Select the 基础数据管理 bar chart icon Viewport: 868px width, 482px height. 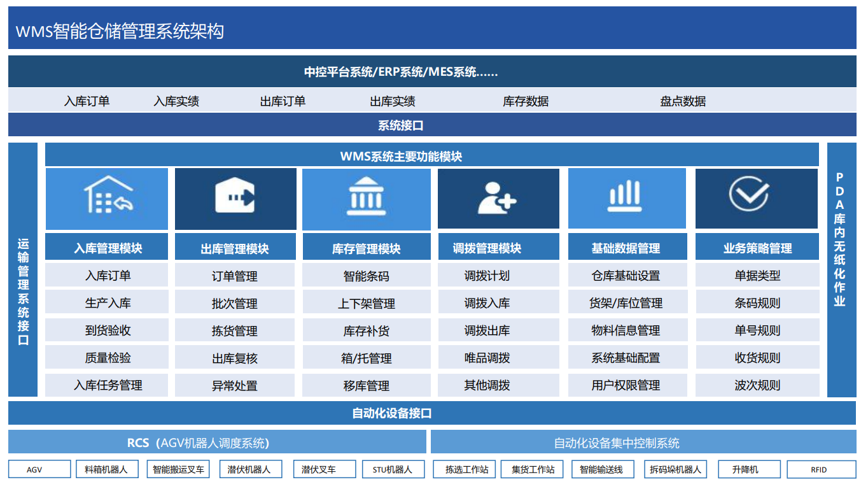[627, 198]
